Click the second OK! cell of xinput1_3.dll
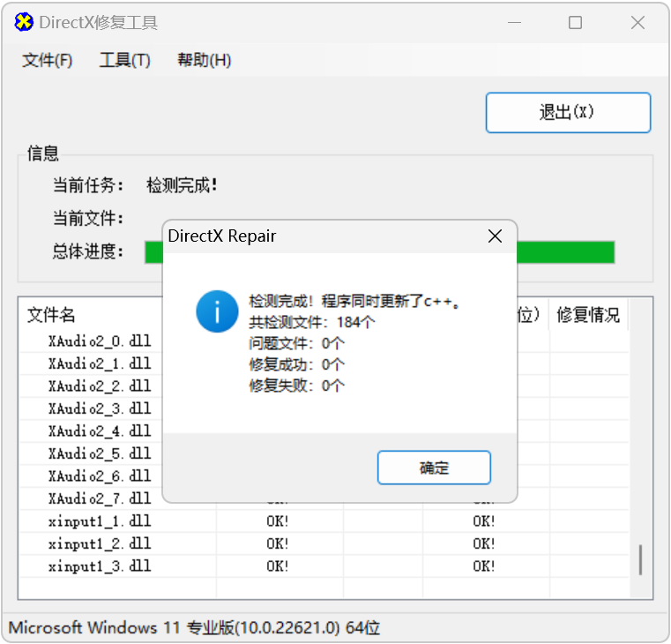Viewport: 671px width, 644px height. (x=484, y=566)
